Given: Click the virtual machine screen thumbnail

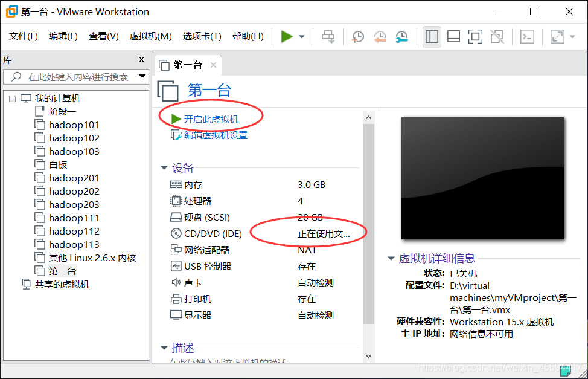Looking at the screenshot, I should point(482,178).
